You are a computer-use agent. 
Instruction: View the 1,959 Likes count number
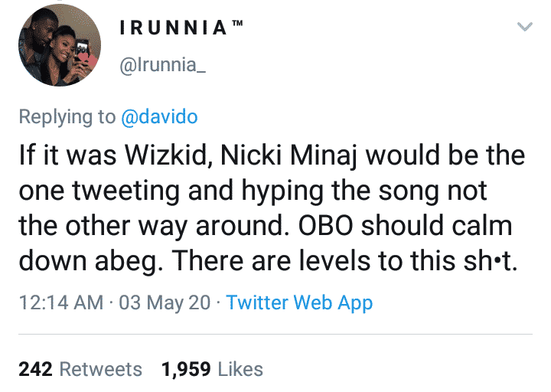pos(186,369)
